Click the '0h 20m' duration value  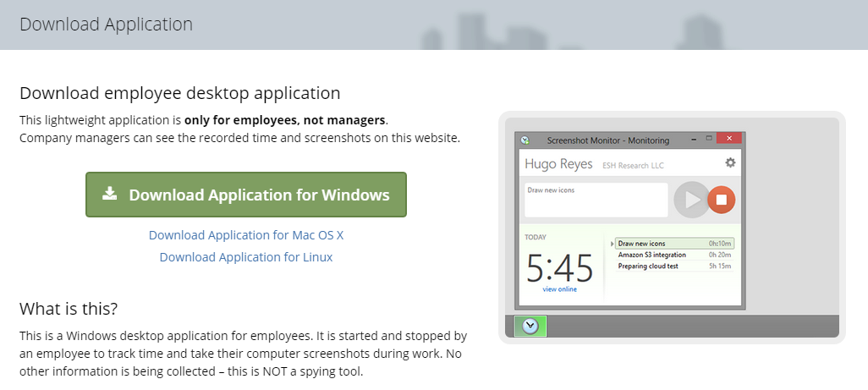720,255
